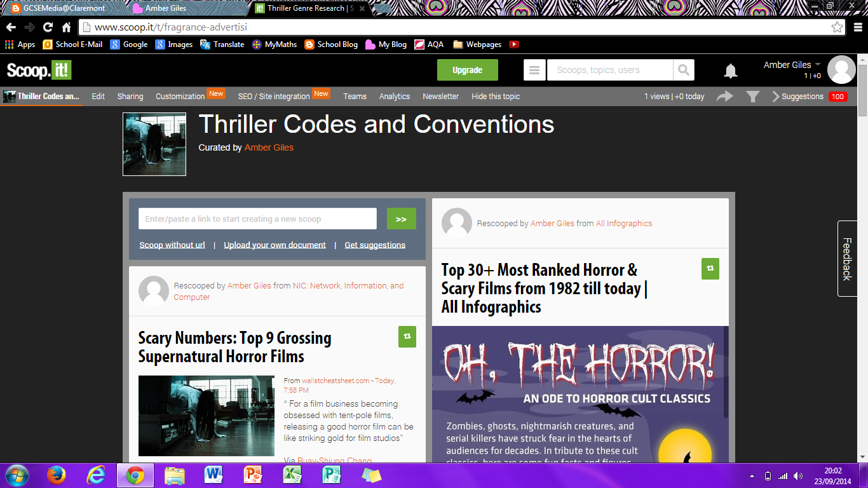Click the Oh, The Horror infographic image

pyautogui.click(x=580, y=395)
